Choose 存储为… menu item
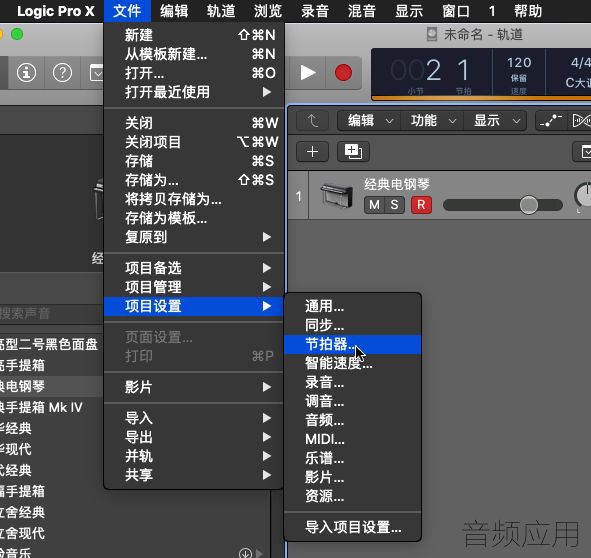This screenshot has width=591, height=558. click(x=194, y=180)
